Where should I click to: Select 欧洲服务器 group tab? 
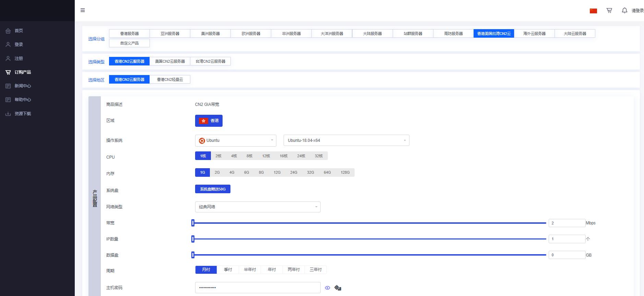pyautogui.click(x=251, y=34)
